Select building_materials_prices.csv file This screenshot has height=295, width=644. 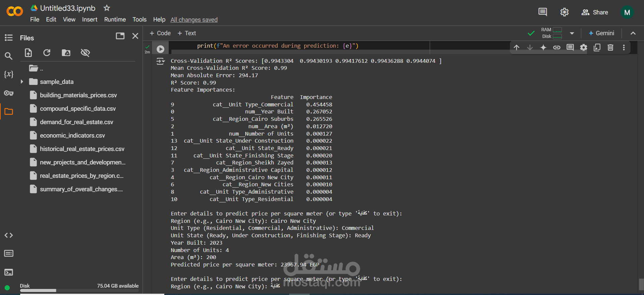click(78, 95)
